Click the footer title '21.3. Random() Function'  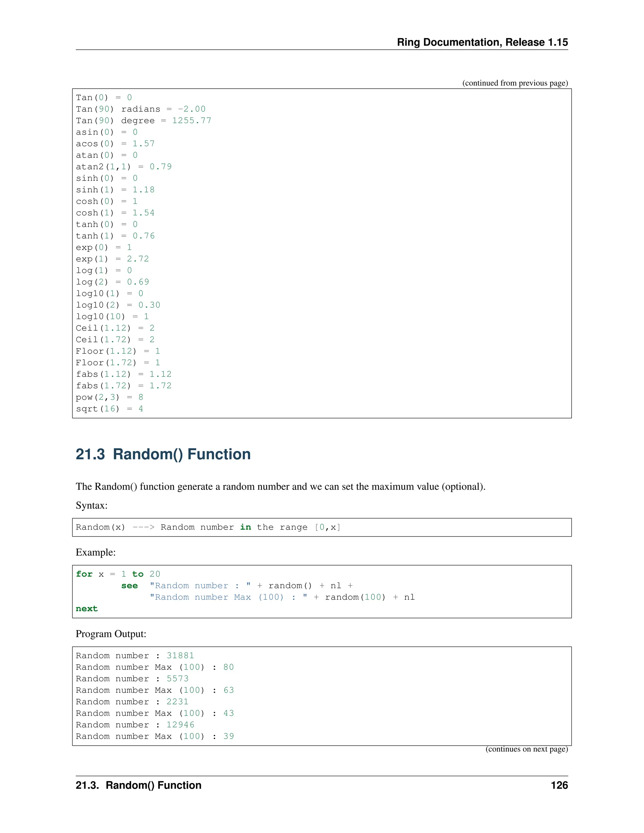coord(138,785)
